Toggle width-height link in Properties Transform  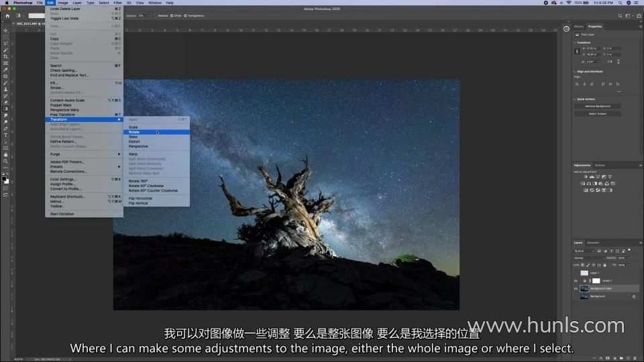point(577,52)
